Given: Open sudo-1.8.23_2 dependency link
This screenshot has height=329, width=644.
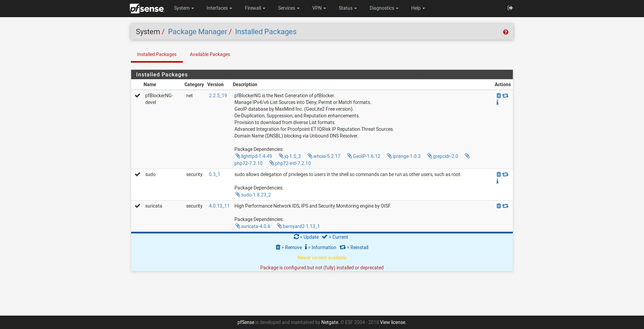Looking at the screenshot, I should click(x=253, y=195).
